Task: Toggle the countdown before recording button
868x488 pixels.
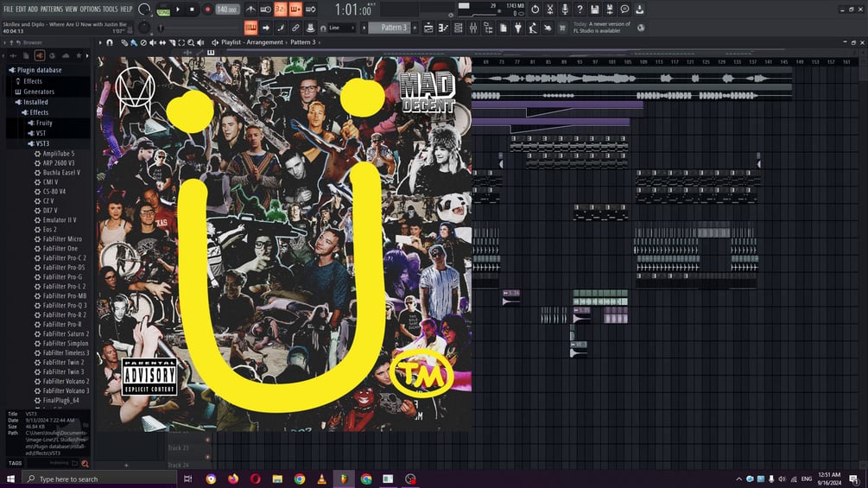Action: click(x=281, y=10)
